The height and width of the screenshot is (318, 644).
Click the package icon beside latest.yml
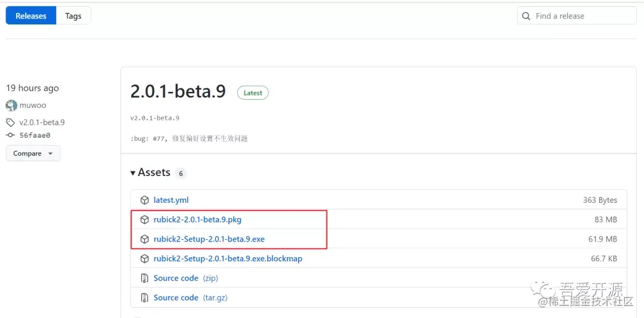[x=144, y=200]
